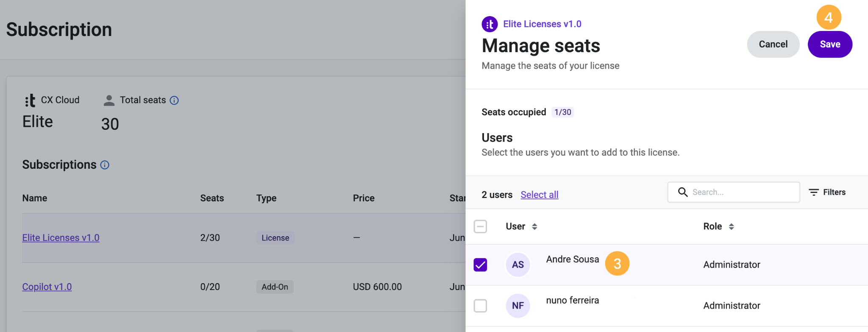868x332 pixels.
Task: Save the seat changes
Action: point(830,44)
